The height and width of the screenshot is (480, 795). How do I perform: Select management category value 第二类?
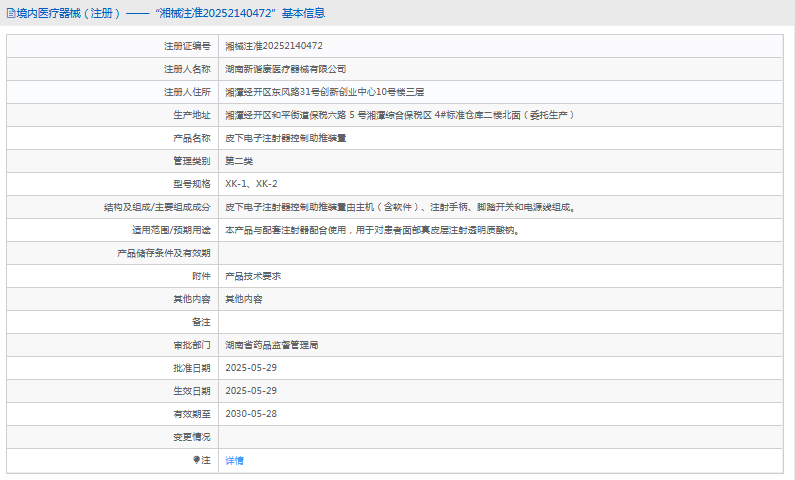pos(239,161)
